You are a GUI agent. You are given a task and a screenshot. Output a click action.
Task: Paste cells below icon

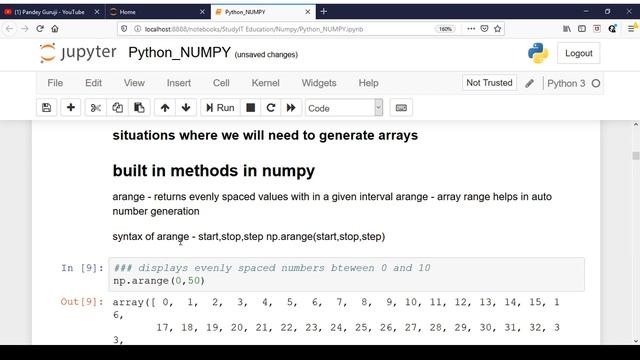(x=139, y=108)
